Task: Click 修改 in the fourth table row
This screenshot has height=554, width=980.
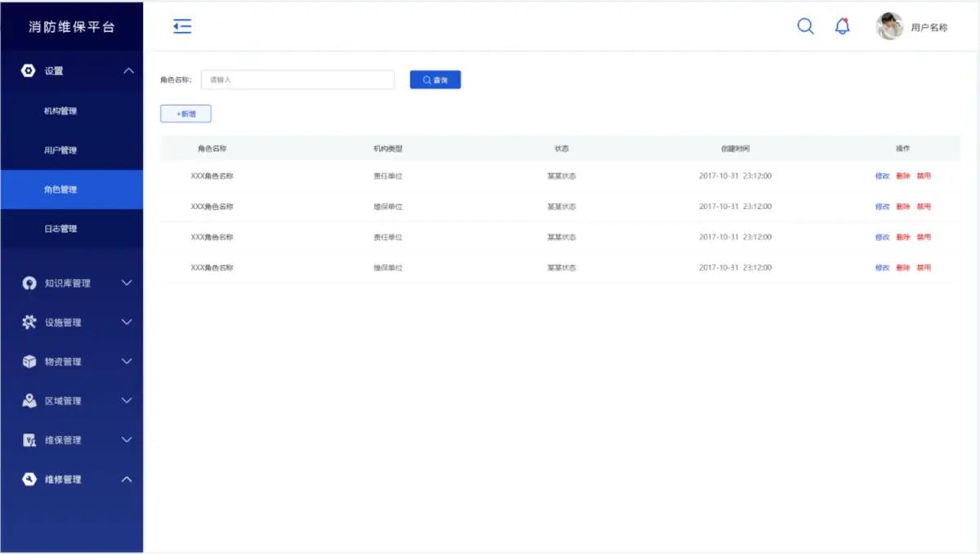Action: (882, 267)
